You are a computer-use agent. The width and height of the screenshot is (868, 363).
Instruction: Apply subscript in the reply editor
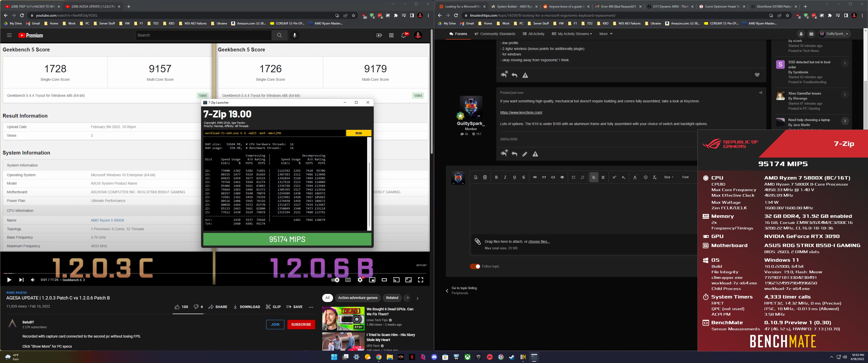click(x=623, y=177)
